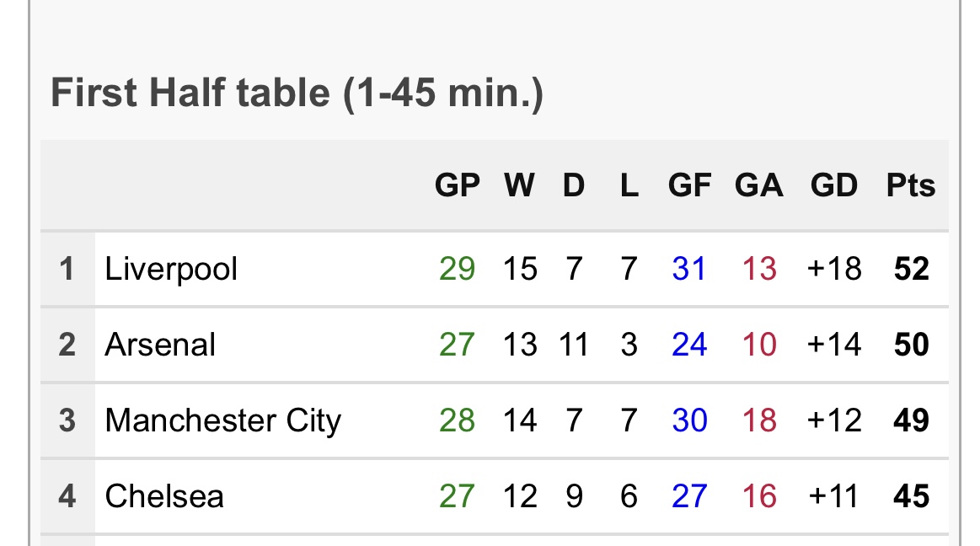
Task: Click Manchester City's 18 goals against value
Action: point(759,420)
